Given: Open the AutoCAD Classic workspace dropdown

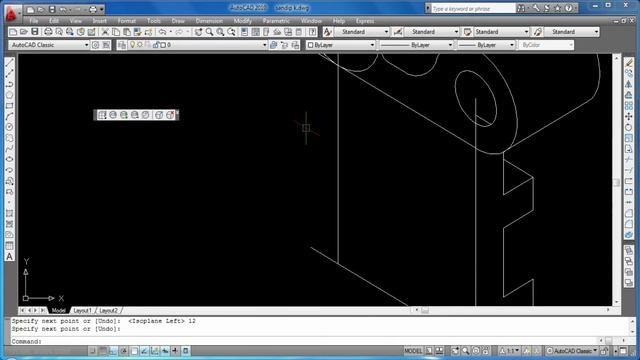Looking at the screenshot, I should pos(49,45).
